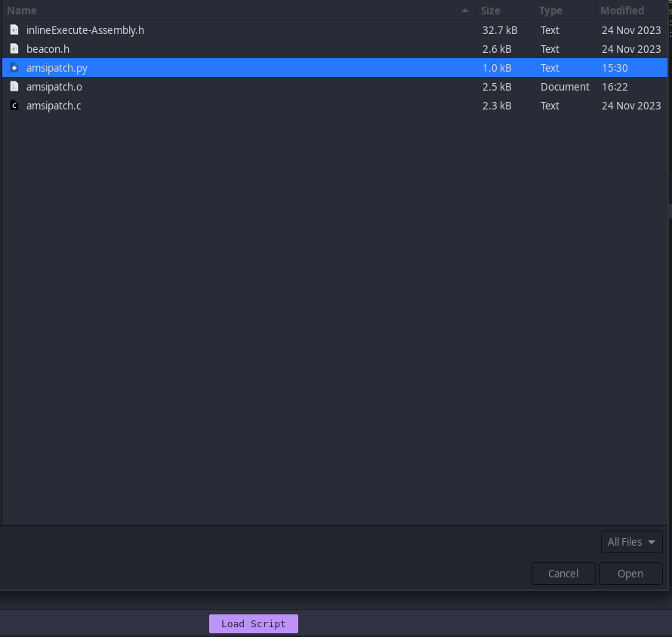
Task: Click the sort arrow in the Name column
Action: click(x=464, y=11)
